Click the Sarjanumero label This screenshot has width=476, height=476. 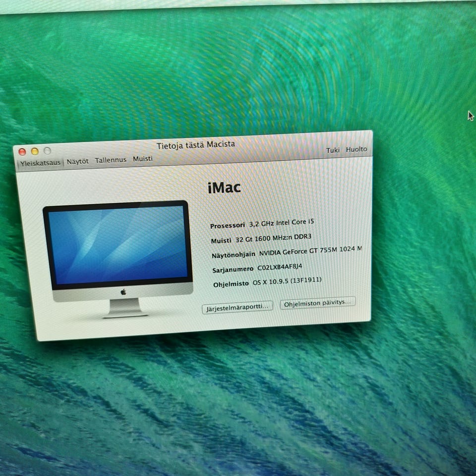tap(233, 269)
